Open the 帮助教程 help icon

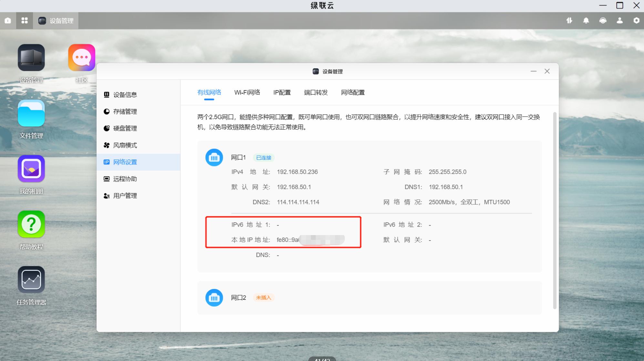31,224
